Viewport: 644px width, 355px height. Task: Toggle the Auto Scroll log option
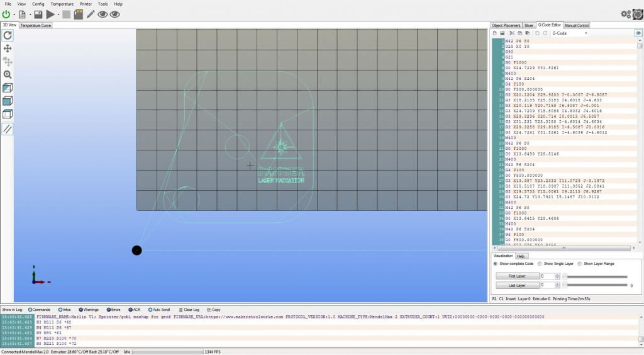coord(150,310)
